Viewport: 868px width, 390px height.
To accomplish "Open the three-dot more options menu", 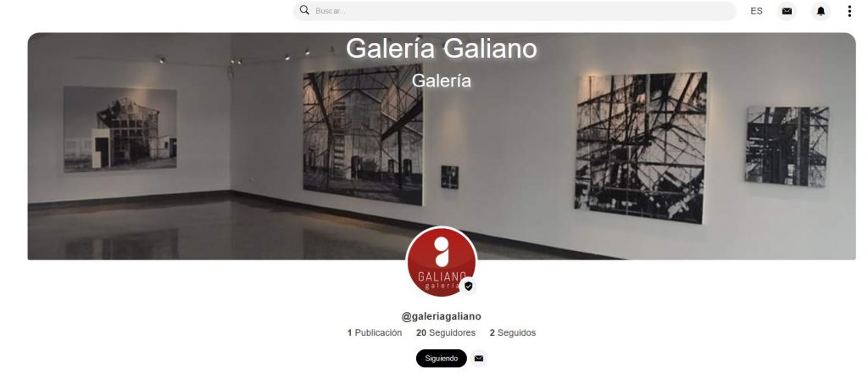I will coord(849,11).
